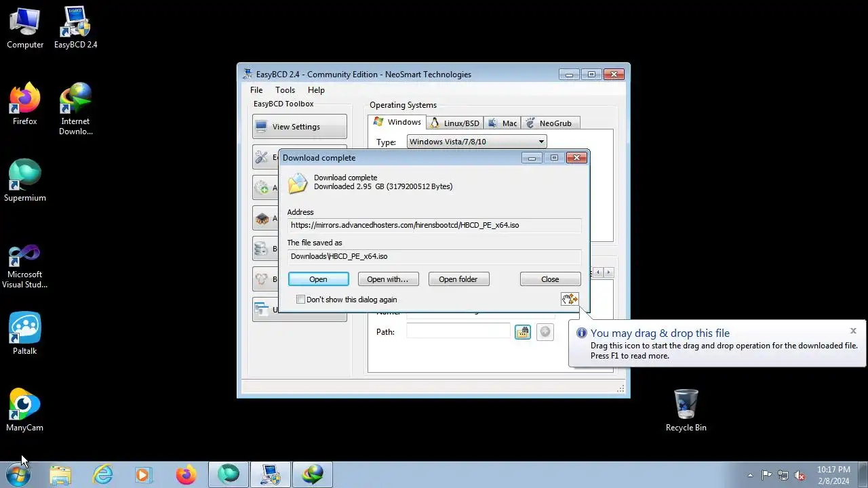Click Close button in Download complete dialog
Viewport: 868px width, 488px height.
tap(550, 279)
